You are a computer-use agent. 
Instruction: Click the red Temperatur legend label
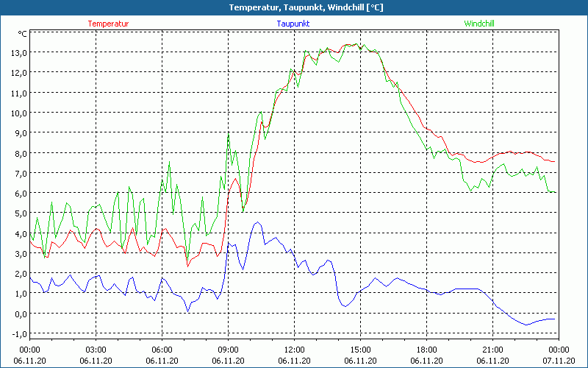point(108,24)
